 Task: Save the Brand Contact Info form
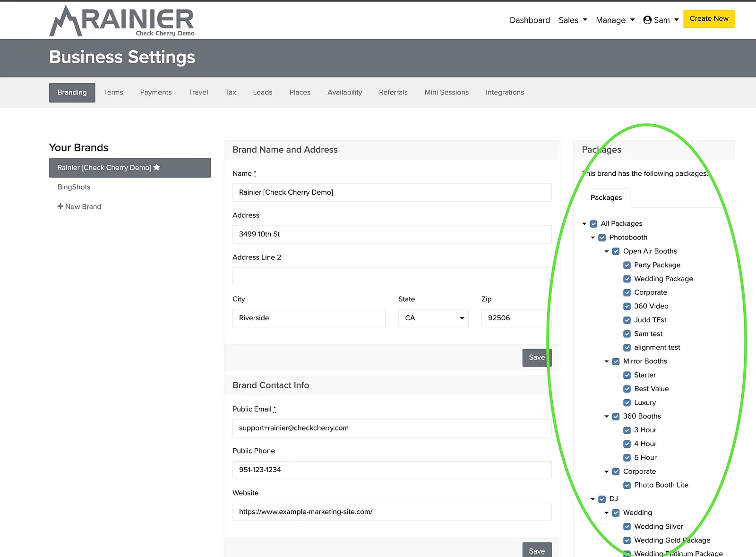coord(537,550)
